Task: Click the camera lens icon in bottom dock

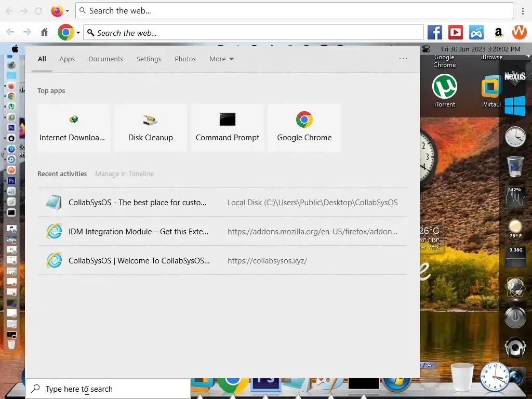Action: (517, 378)
